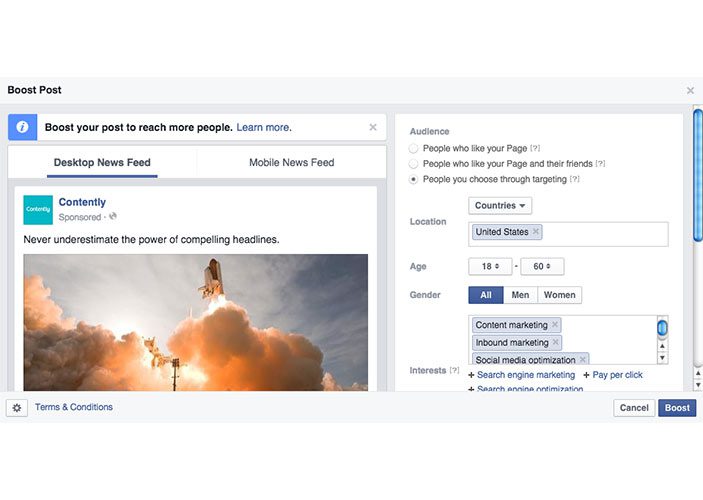Click the blue info icon in banner
The image size is (703, 500).
[22, 127]
